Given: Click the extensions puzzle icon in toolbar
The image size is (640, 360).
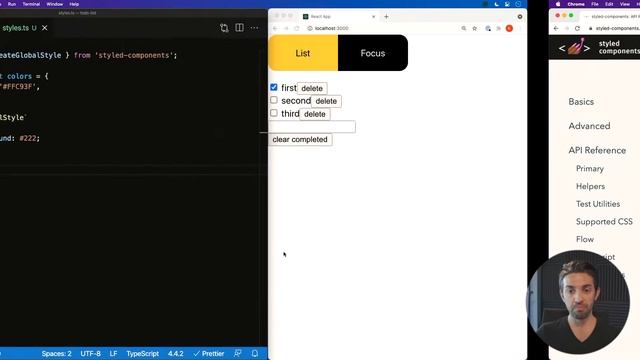Looking at the screenshot, I should point(498,28).
